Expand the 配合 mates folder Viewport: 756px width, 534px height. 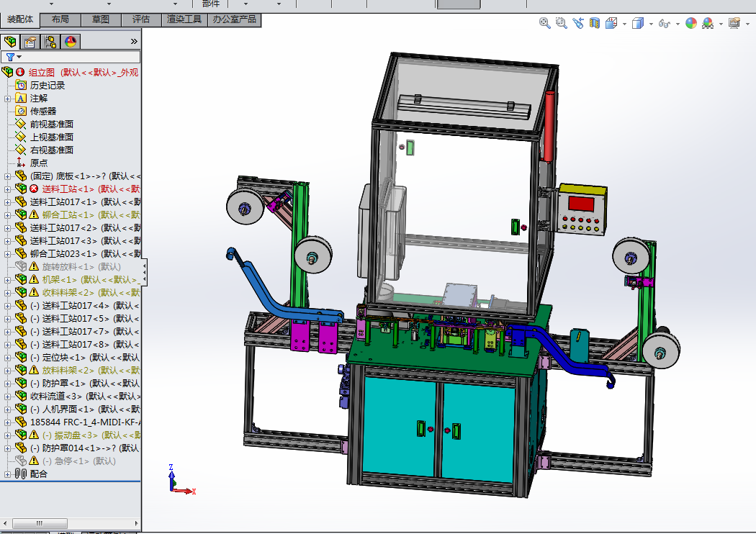coord(8,474)
